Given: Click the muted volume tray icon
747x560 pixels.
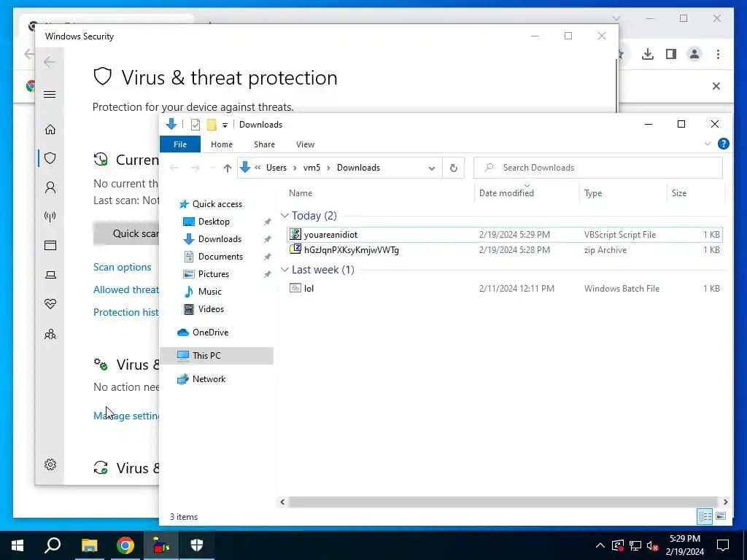Looking at the screenshot, I should tap(652, 545).
